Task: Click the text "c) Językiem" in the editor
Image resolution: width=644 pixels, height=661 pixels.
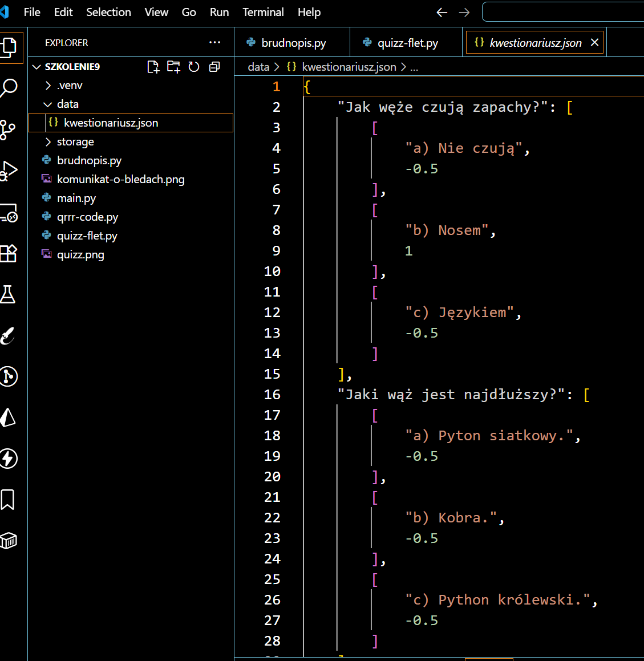Action: (x=460, y=313)
